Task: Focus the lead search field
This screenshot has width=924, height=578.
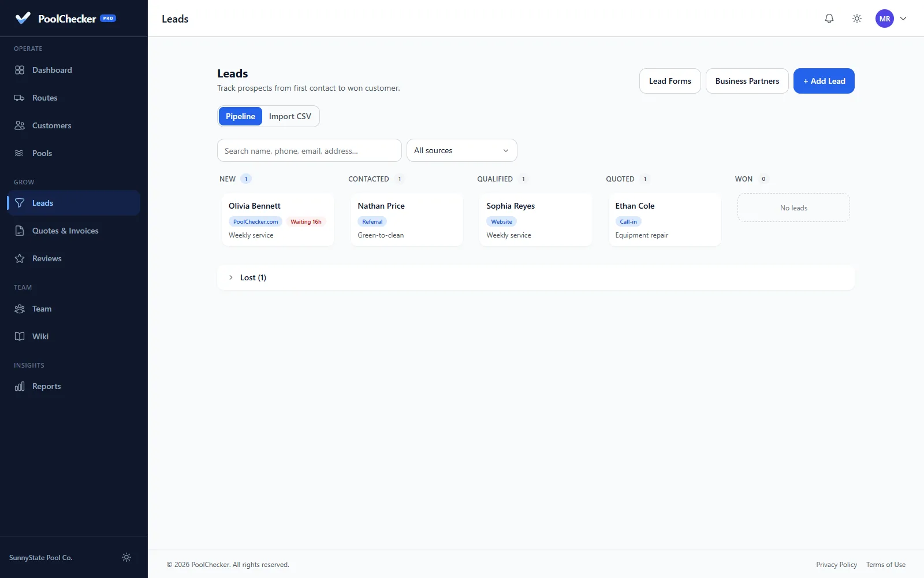Action: 310,150
